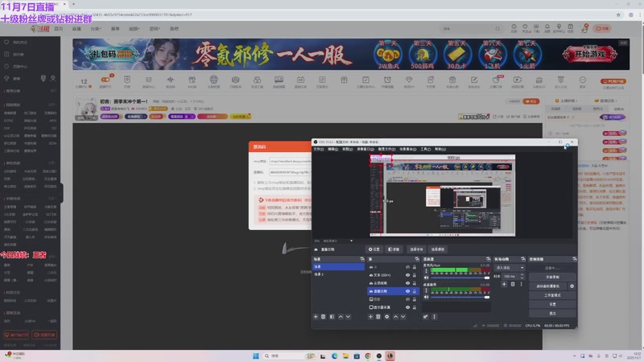
Task: Click 开始录制 in OBS controls
Action: click(x=552, y=277)
